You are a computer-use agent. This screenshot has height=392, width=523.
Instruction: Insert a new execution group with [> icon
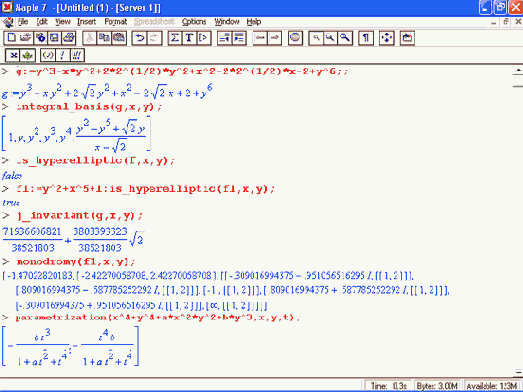(203, 38)
